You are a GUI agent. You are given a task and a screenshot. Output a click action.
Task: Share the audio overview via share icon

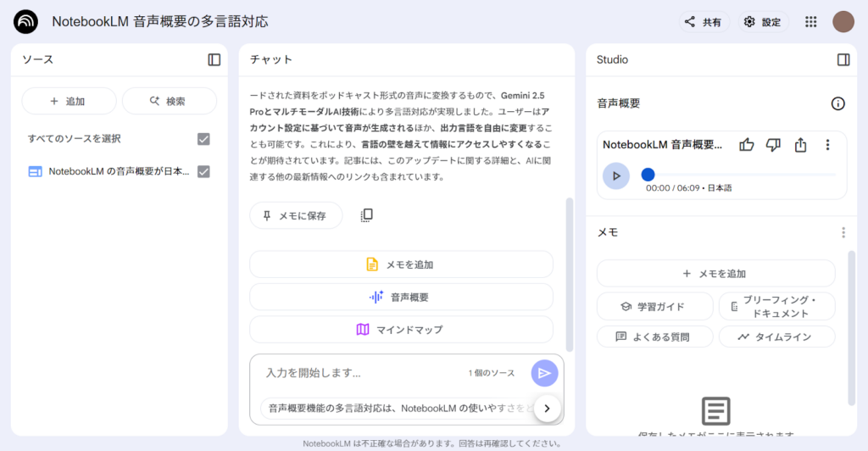(800, 145)
